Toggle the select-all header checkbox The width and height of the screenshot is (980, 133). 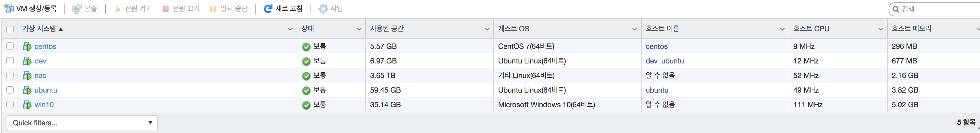pyautogui.click(x=10, y=29)
